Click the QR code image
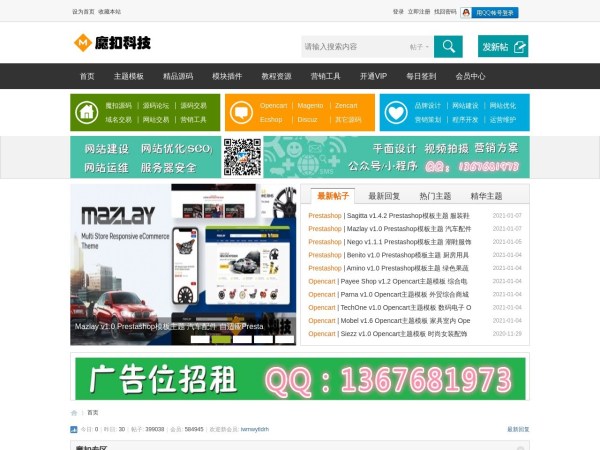 coord(241,157)
